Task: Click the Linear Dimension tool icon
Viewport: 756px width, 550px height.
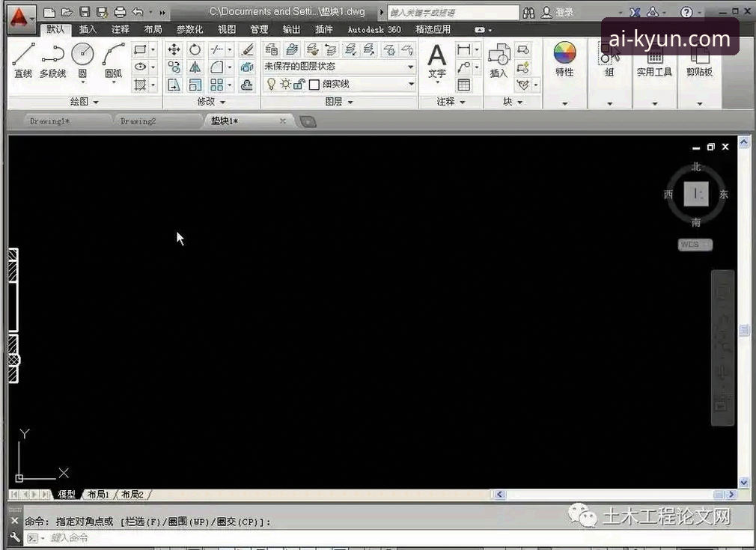Action: 463,49
